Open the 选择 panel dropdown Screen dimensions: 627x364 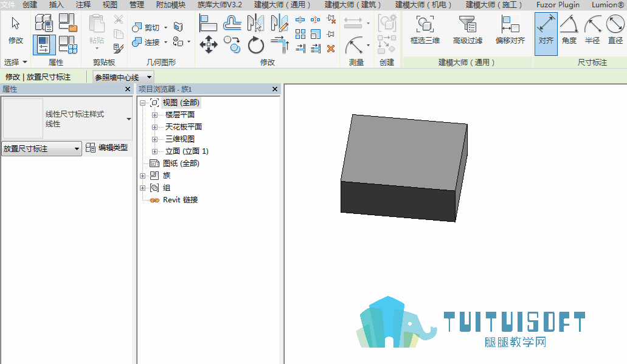[16, 63]
